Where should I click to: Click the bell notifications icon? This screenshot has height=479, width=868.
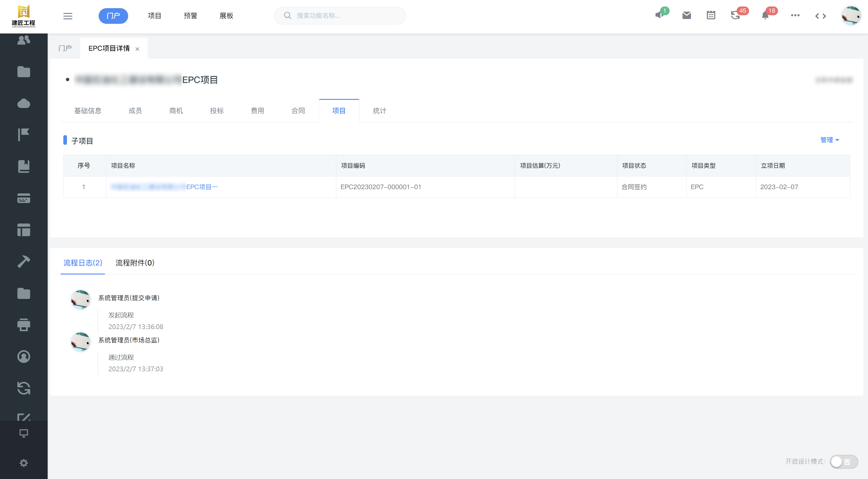pyautogui.click(x=765, y=15)
